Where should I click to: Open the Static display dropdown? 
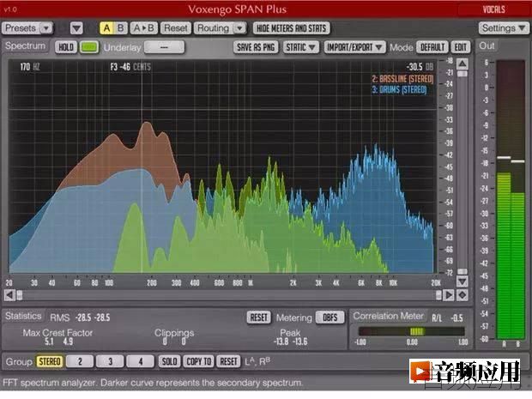[x=300, y=47]
